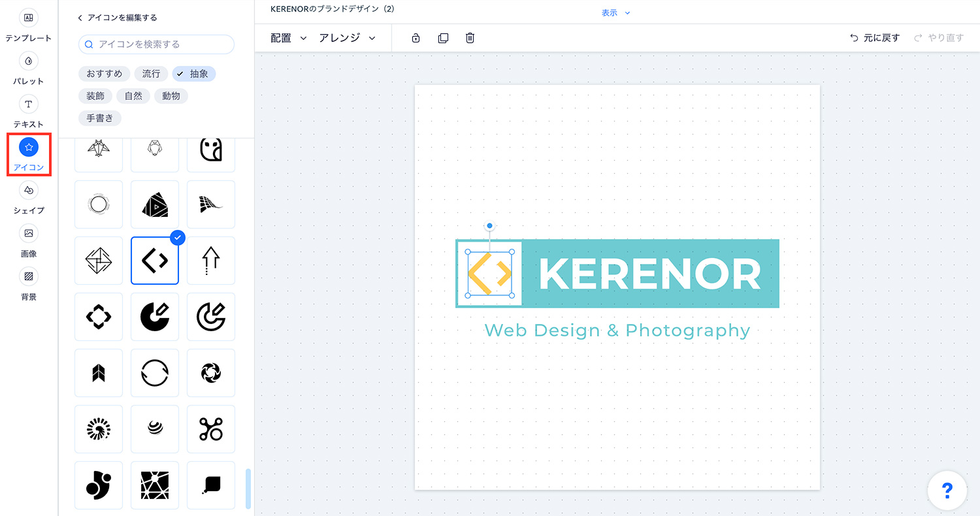The height and width of the screenshot is (516, 980).
Task: Open the 配置 dropdown
Action: coord(288,38)
